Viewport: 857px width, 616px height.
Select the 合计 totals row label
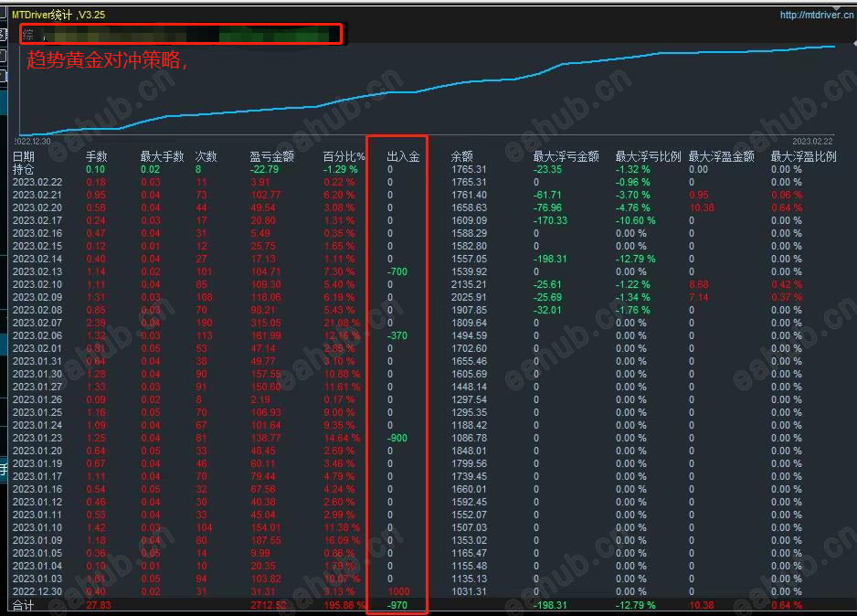pyautogui.click(x=24, y=605)
